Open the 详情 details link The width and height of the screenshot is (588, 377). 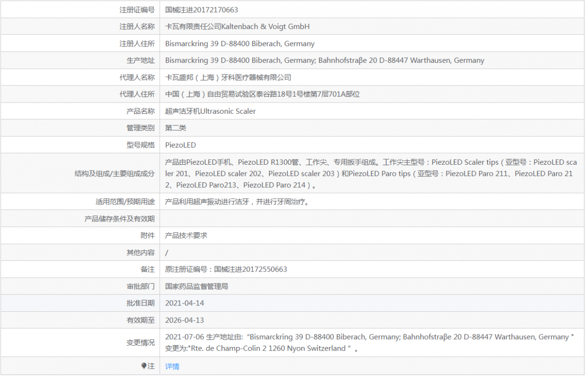[x=172, y=366]
